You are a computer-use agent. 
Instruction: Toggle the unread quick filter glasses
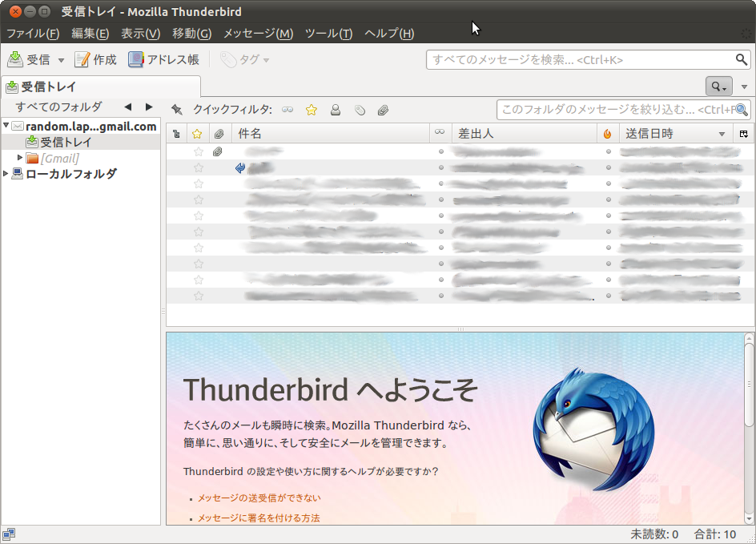(x=288, y=110)
